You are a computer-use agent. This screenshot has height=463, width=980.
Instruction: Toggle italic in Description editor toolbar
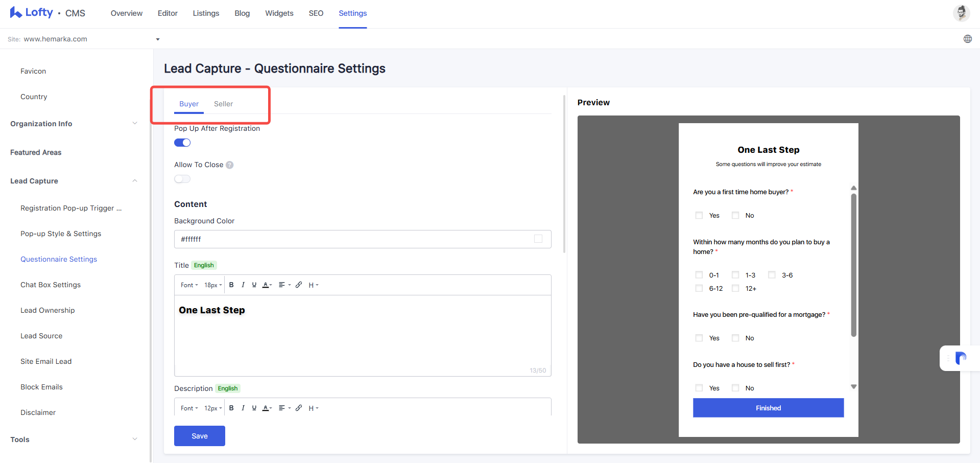243,408
